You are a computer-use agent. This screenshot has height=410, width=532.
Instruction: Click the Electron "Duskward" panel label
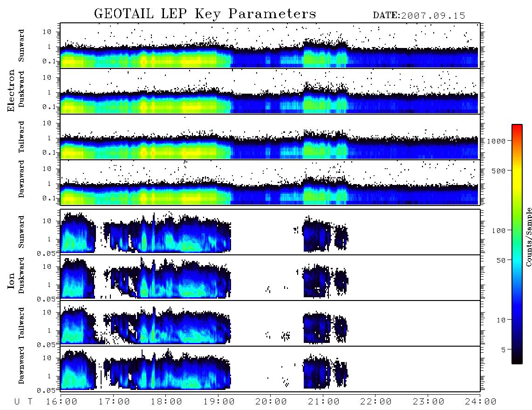[x=21, y=89]
